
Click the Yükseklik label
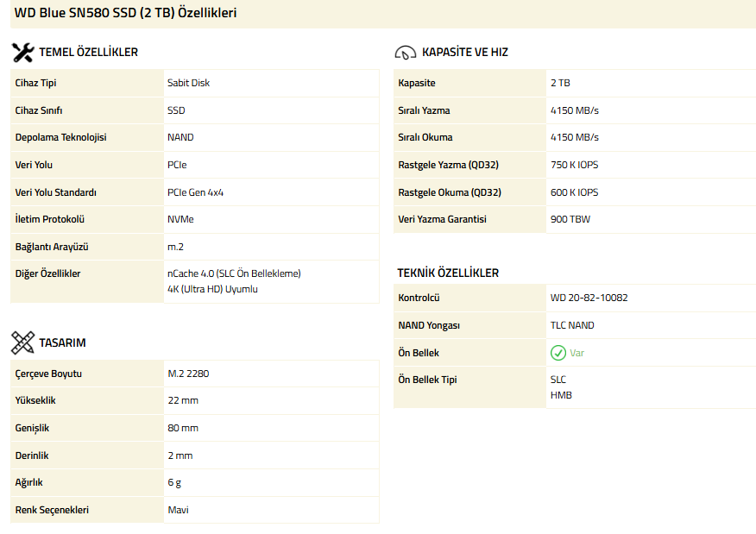[35, 400]
